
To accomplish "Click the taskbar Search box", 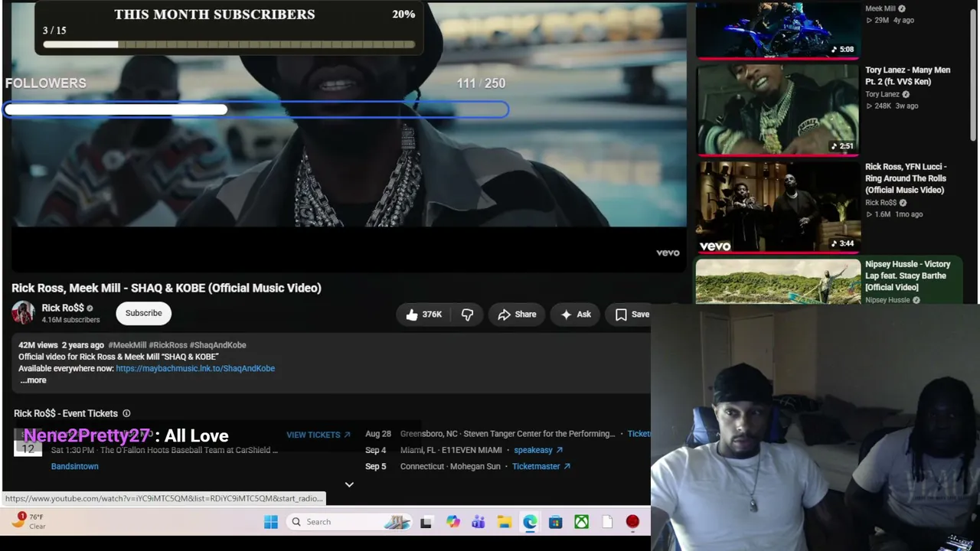I will (348, 522).
